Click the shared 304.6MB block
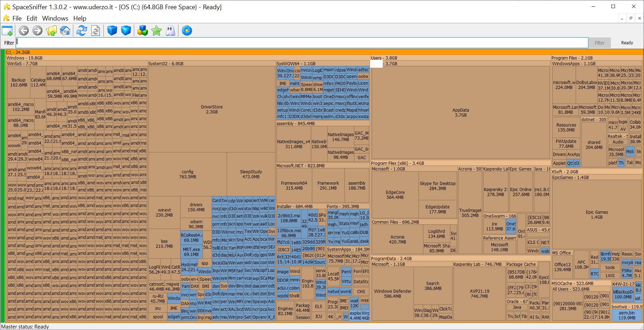Screen dimensions: 644x330 point(594,145)
